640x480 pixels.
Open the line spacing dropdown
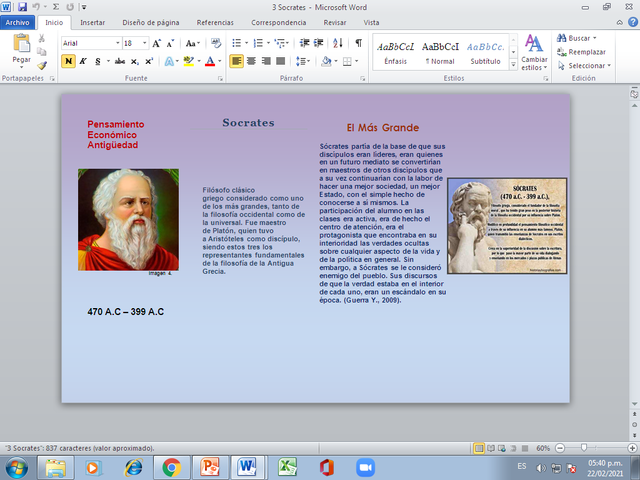(303, 61)
